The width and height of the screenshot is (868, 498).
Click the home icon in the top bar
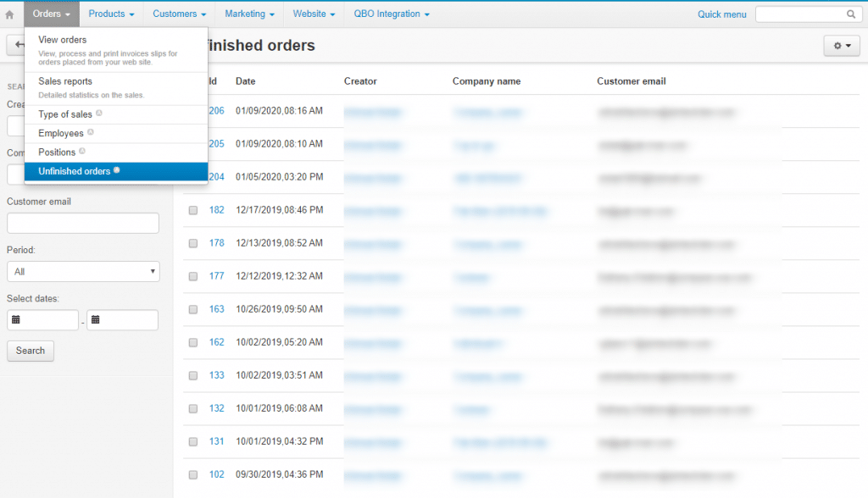tap(10, 14)
